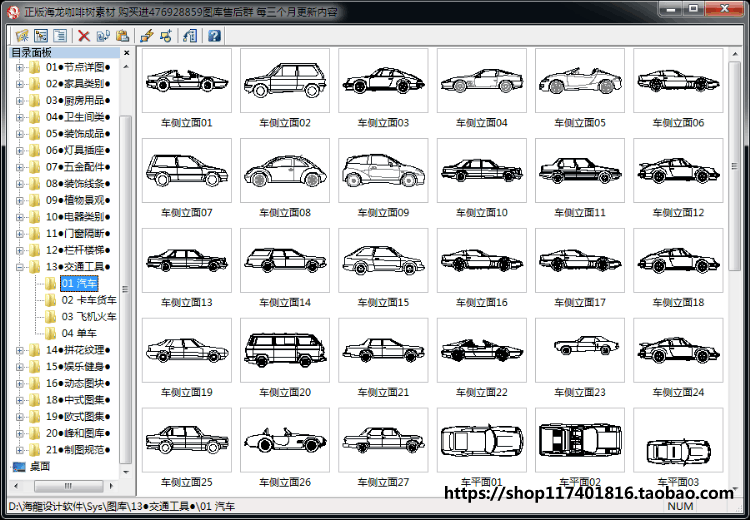This screenshot has height=520, width=750.
Task: Select the 车侧立面20 van thumbnail
Action: pyautogui.click(x=285, y=351)
